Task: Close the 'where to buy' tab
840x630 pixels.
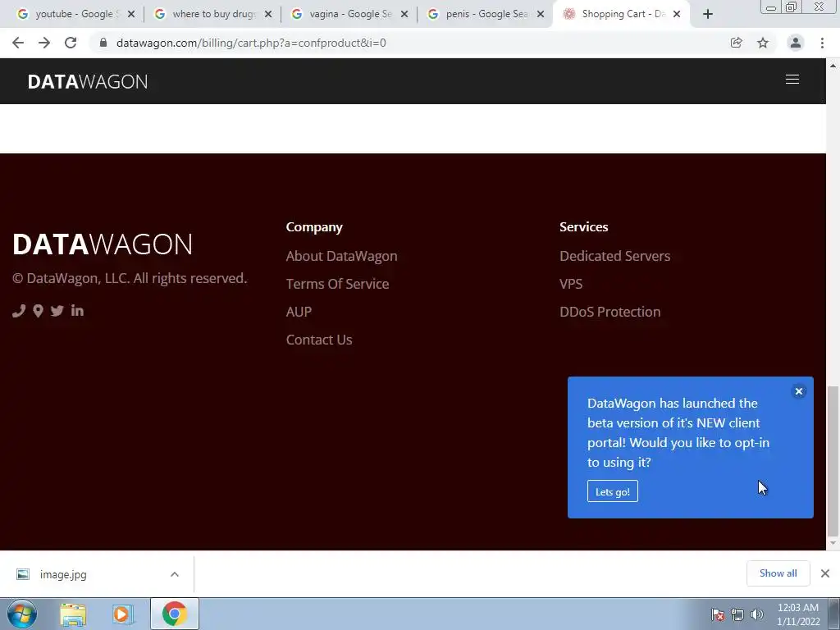Action: point(268,15)
